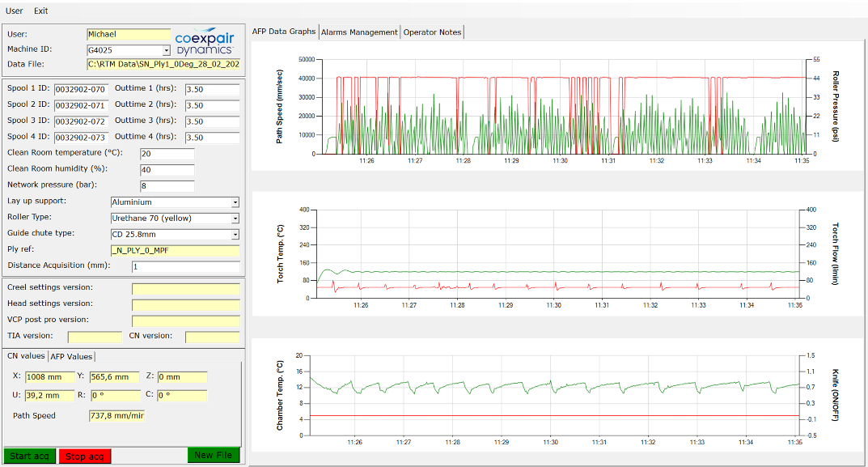This screenshot has height=467, width=868.
Task: Click the Z position value field
Action: (182, 377)
